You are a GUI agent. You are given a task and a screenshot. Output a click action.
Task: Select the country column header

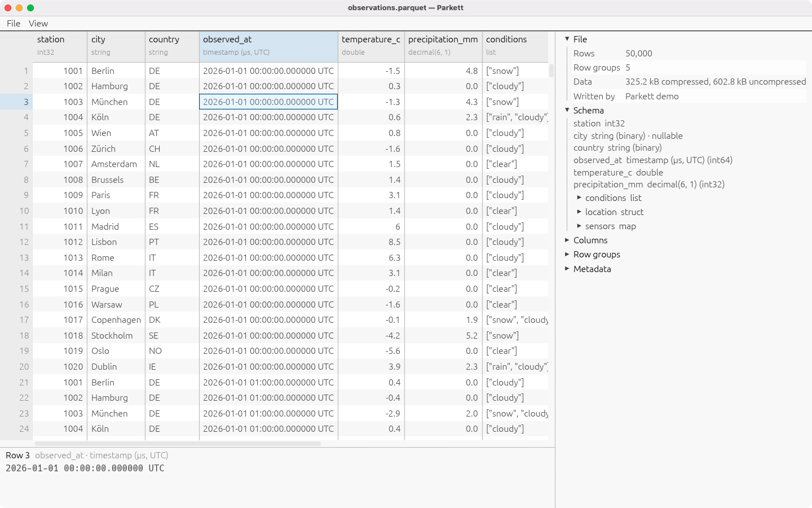coord(172,46)
